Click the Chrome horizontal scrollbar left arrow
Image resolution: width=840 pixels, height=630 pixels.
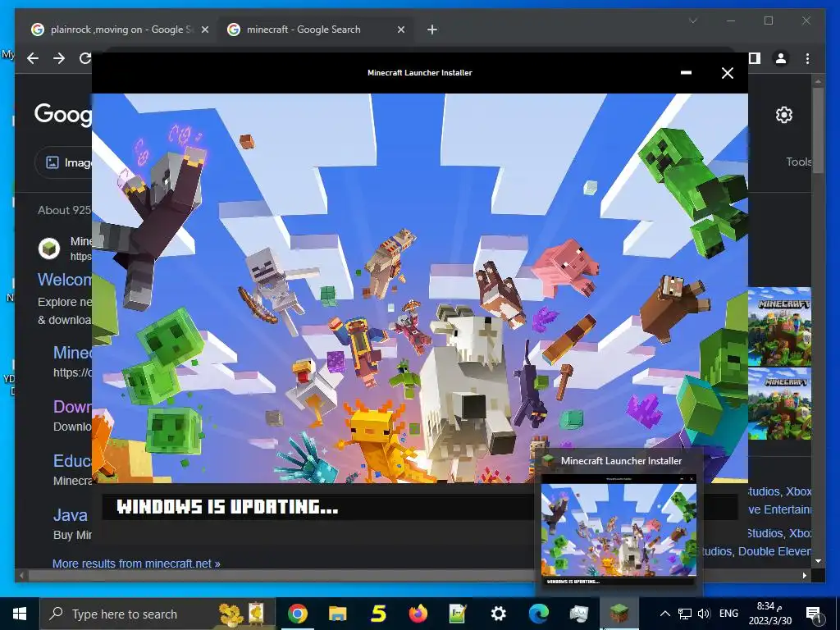pyautogui.click(x=21, y=575)
